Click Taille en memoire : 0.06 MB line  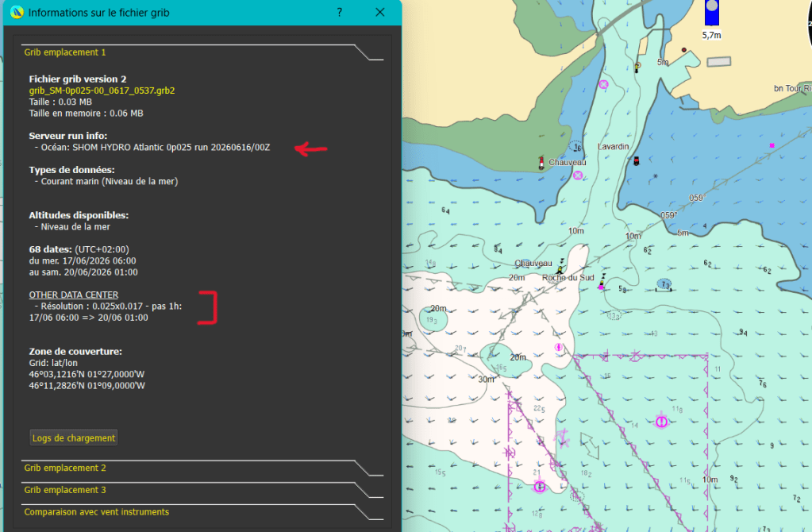86,113
